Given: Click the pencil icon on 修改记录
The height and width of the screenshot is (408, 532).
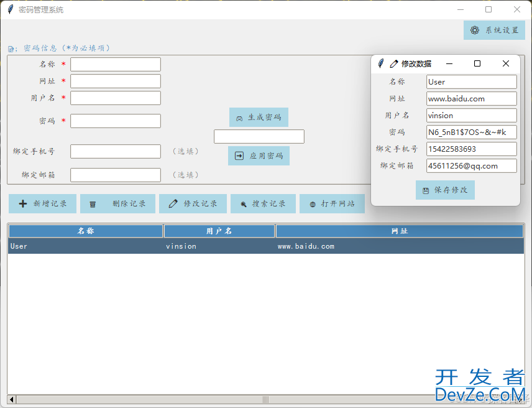Looking at the screenshot, I should pos(173,203).
